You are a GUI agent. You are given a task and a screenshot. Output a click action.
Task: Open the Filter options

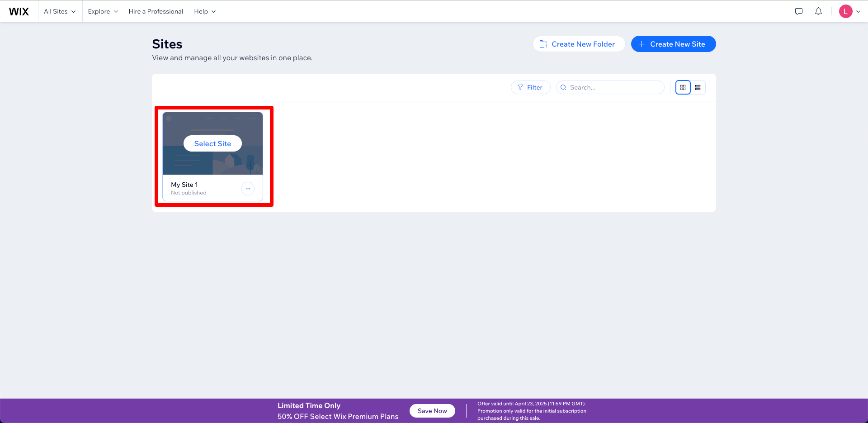[x=530, y=87]
